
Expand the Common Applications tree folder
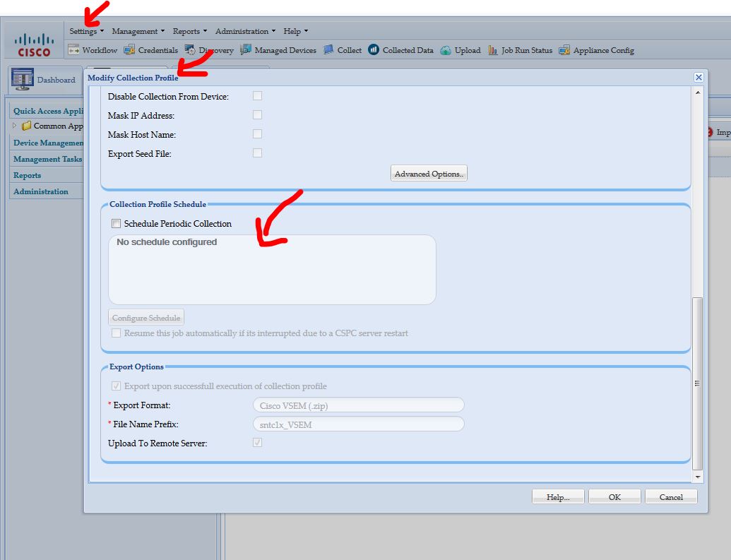tap(15, 126)
